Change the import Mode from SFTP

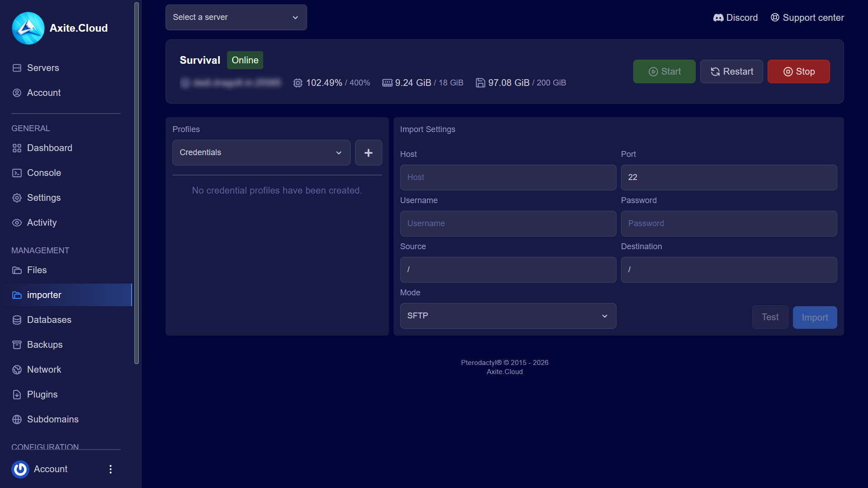508,316
